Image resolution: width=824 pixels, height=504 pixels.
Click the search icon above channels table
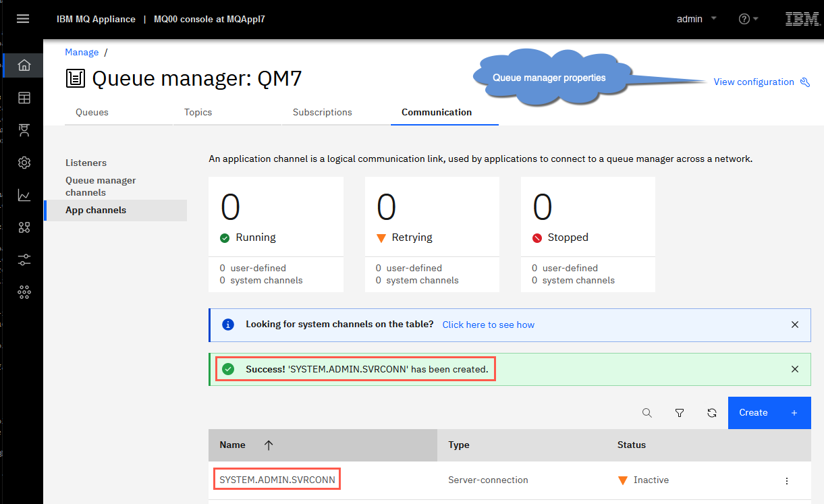click(647, 413)
